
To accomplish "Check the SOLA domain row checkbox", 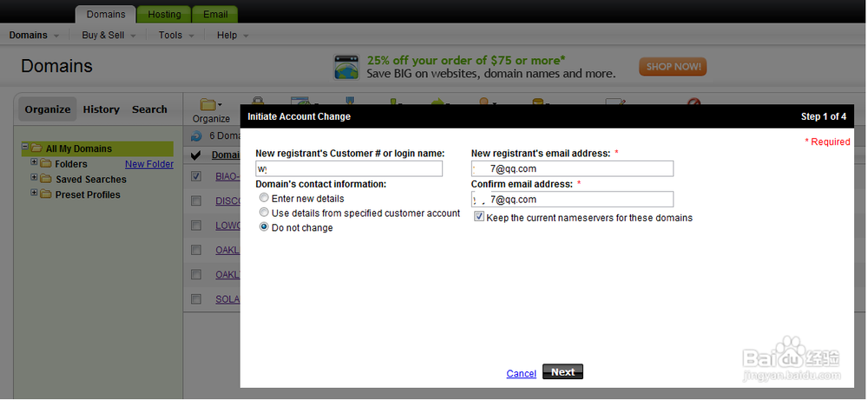I will [x=196, y=299].
